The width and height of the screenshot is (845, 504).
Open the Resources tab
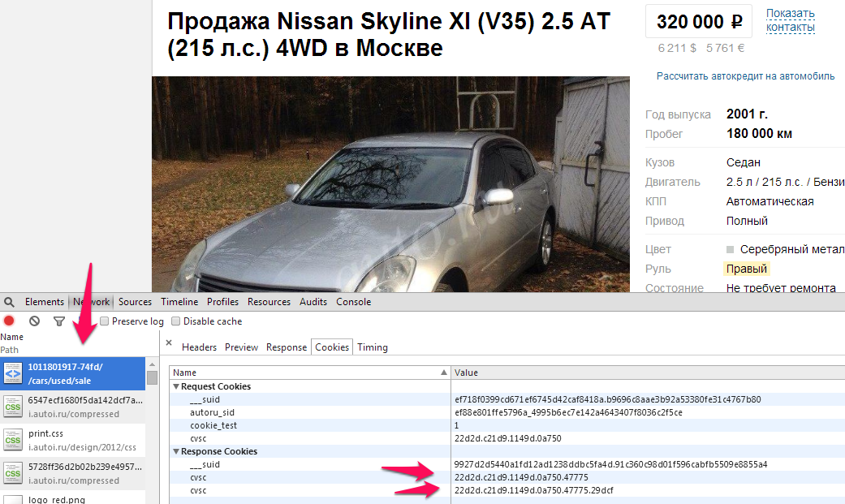269,302
